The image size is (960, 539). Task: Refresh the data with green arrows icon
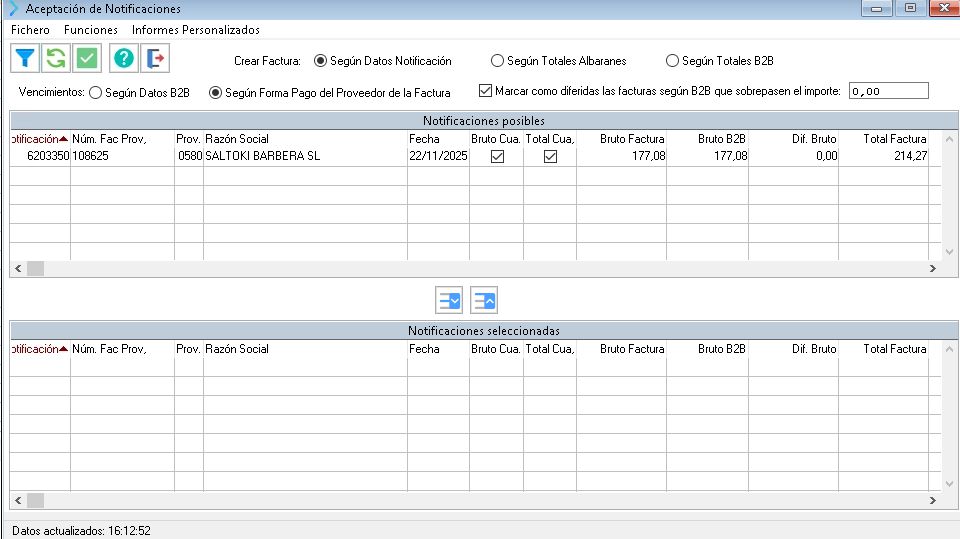pos(56,59)
